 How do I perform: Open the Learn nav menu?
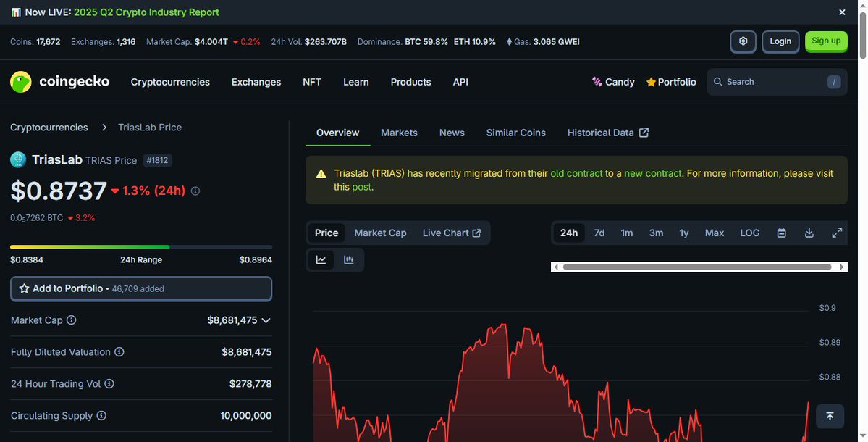pos(356,82)
